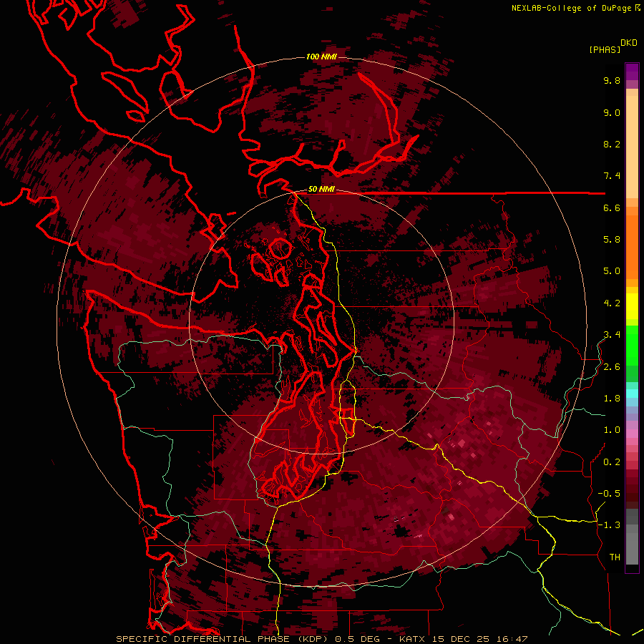Click the "100 NMI" range ring label
The width and height of the screenshot is (644, 644).
tap(321, 57)
